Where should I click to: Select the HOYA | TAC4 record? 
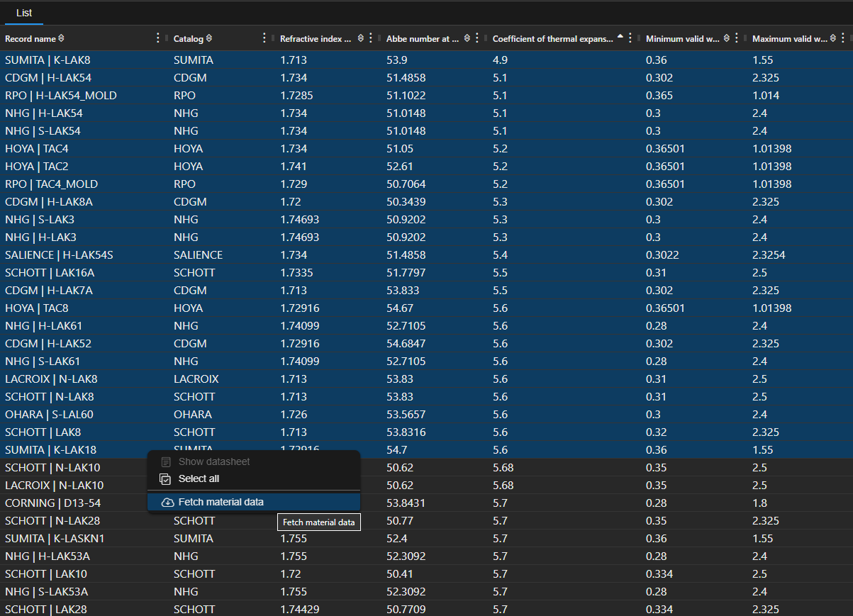426,148
